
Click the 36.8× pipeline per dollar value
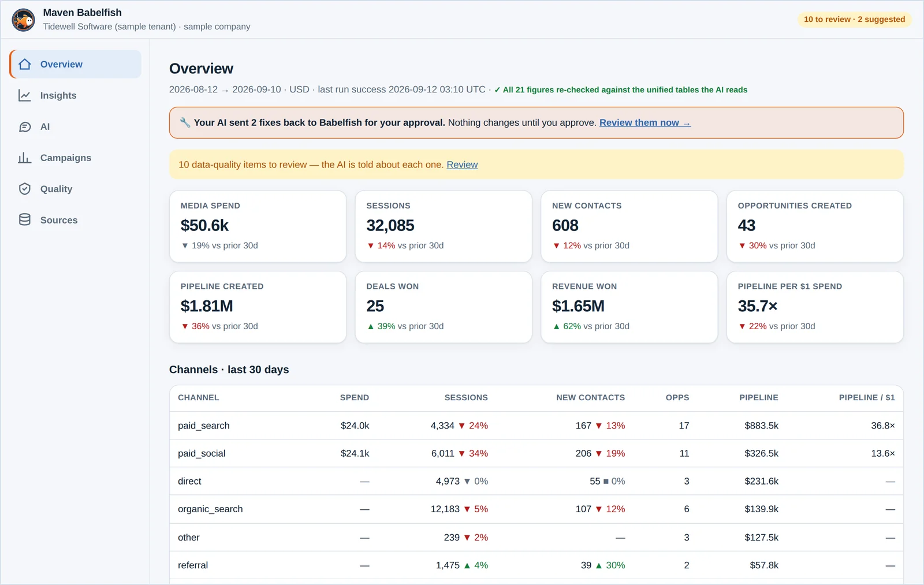[x=883, y=426]
